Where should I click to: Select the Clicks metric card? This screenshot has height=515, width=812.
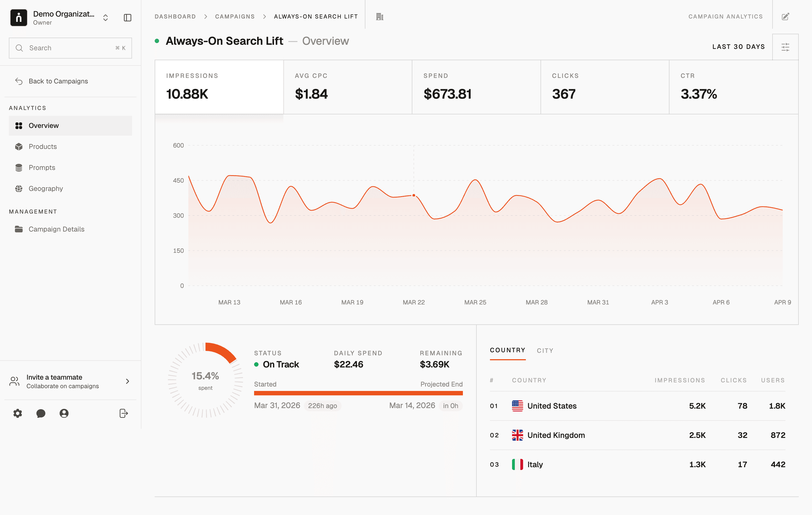(x=605, y=87)
